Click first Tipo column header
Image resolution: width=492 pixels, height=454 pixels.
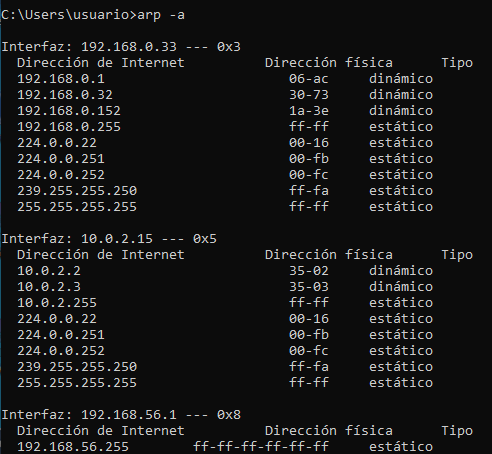[x=457, y=63]
